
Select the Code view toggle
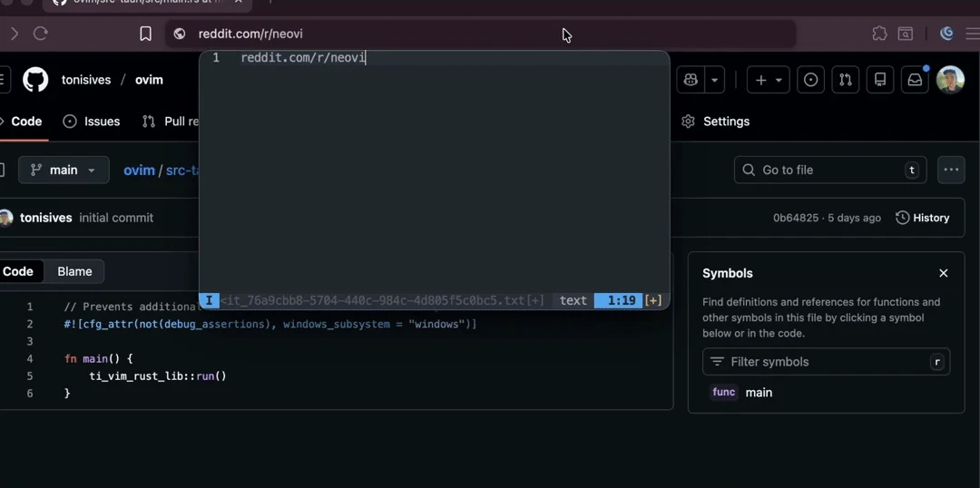tap(19, 271)
